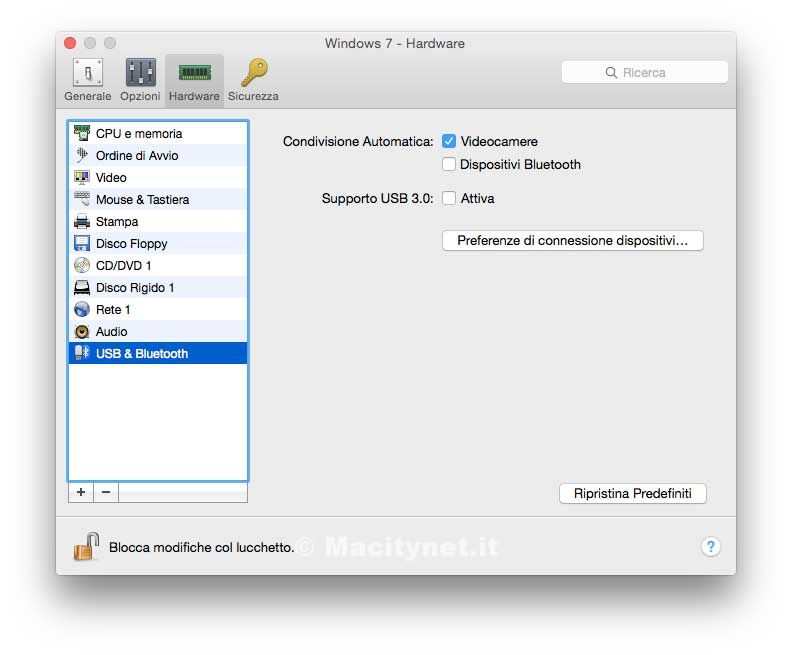
Task: Select CPU e memoria in the list
Action: (158, 133)
